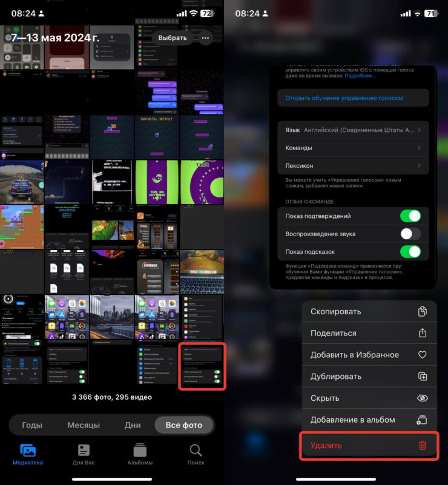Screen dimensions: 448x485
Task: Open the Медиатека tab icon
Action: [x=28, y=451]
